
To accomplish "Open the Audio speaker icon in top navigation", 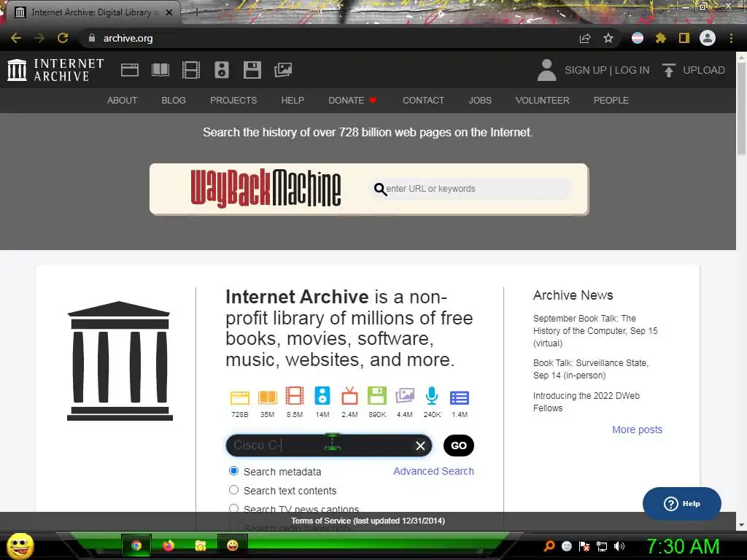I will [222, 70].
